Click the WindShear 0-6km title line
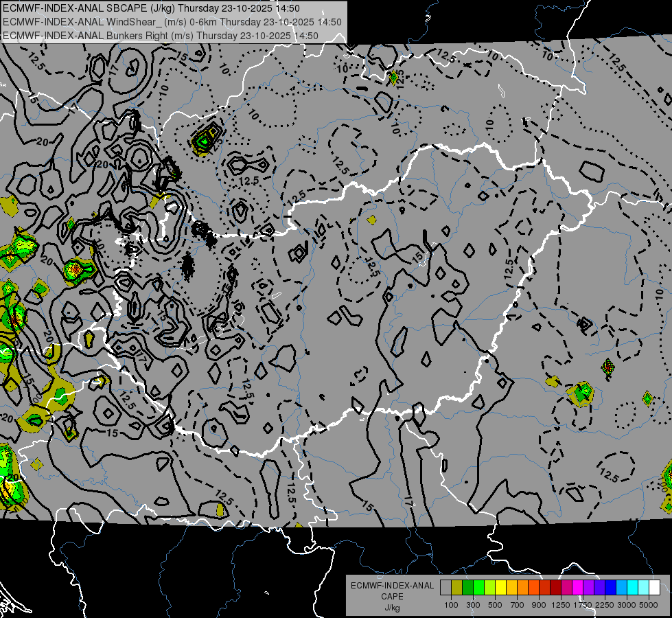This screenshot has width=672, height=618. 172,22
